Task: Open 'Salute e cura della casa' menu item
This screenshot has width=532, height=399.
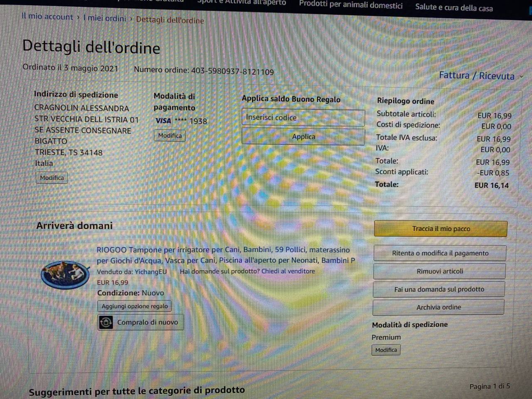Action: point(454,7)
